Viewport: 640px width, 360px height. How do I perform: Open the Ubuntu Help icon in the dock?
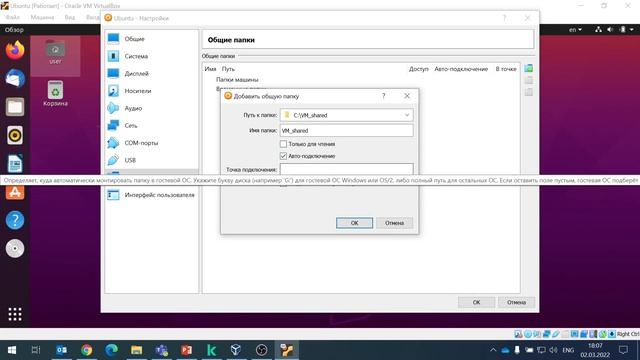[x=15, y=220]
